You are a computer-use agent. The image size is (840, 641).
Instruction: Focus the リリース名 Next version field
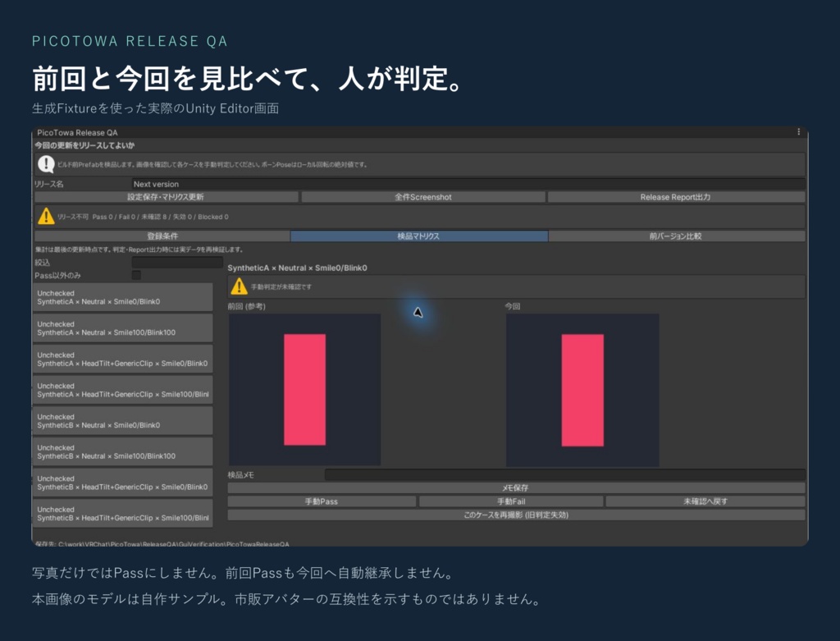click(x=468, y=184)
